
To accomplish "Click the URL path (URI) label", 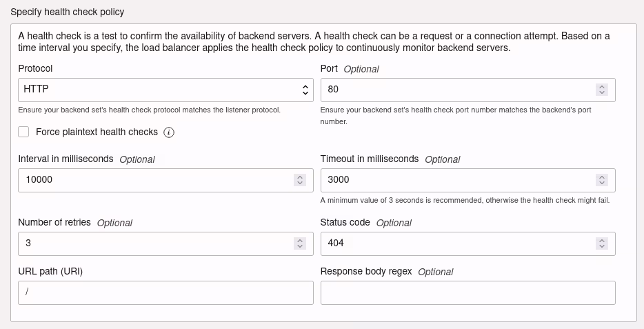I will click(50, 271).
